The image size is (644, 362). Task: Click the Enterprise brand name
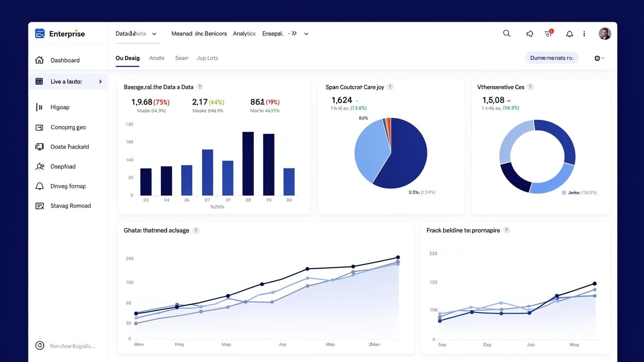click(x=67, y=34)
